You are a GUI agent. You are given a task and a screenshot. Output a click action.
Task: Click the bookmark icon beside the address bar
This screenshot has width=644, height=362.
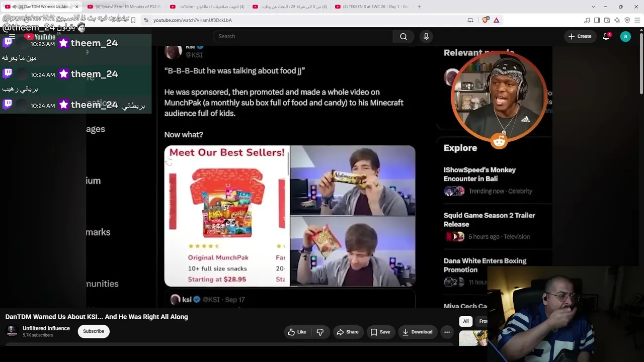[x=133, y=20]
